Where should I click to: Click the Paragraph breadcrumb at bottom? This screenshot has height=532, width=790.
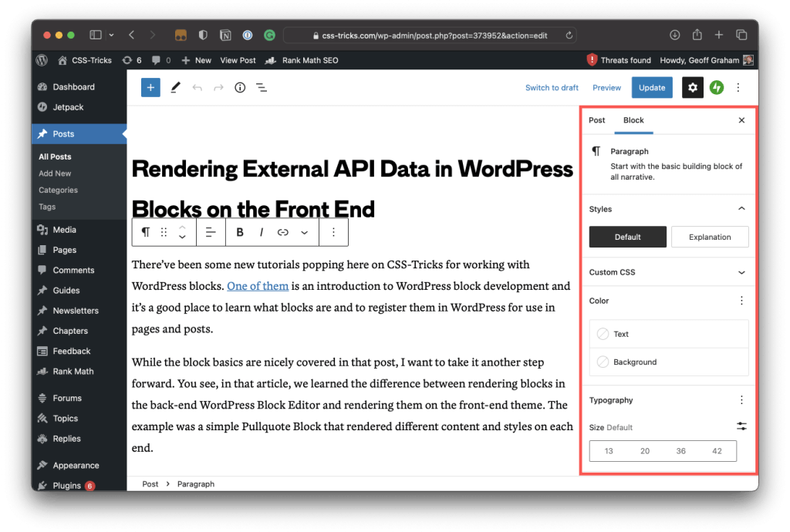[195, 483]
